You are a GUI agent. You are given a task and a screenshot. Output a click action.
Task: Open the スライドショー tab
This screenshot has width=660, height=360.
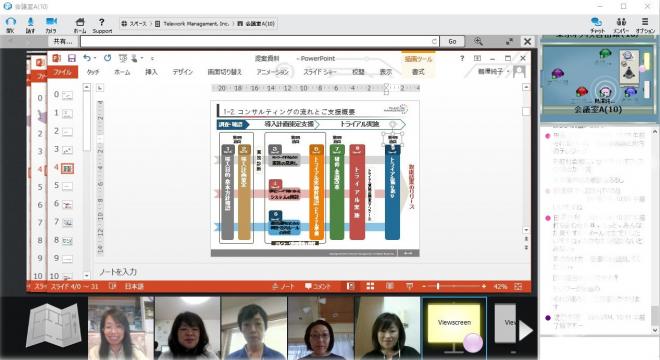click(x=320, y=72)
